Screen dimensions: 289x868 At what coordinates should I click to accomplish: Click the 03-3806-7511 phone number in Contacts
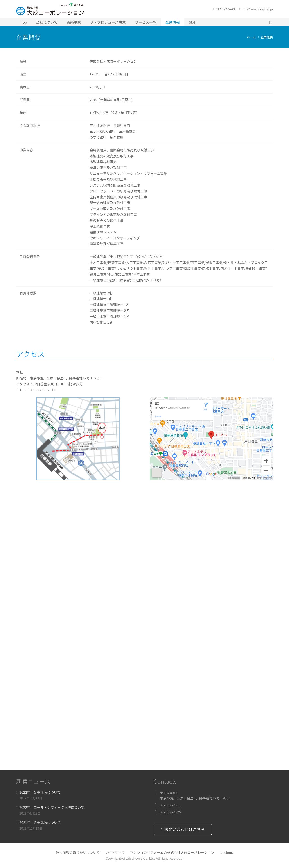(170, 805)
